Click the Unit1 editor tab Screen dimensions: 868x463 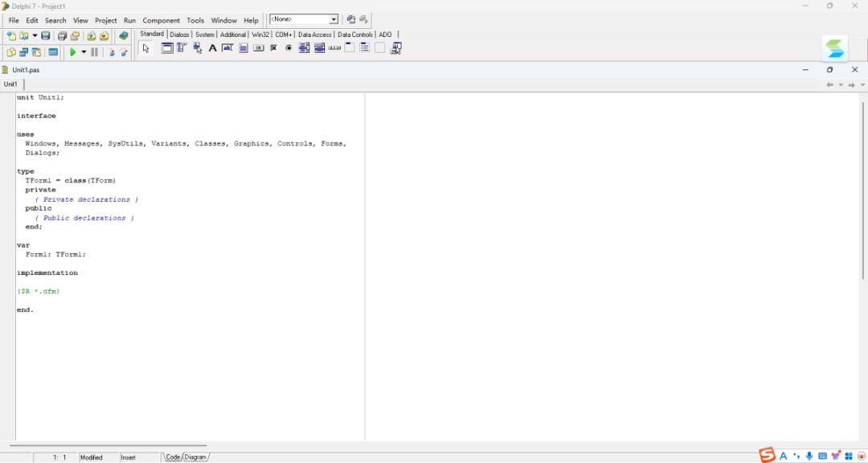tap(11, 84)
